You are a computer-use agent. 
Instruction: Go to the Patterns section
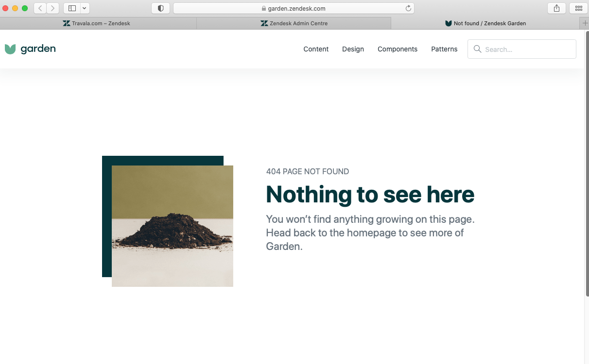pos(444,49)
